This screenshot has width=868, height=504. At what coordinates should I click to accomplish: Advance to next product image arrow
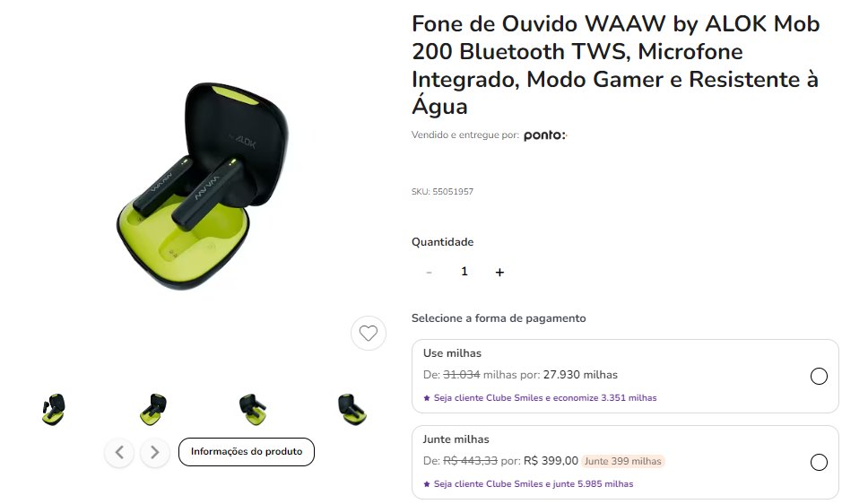(x=154, y=453)
